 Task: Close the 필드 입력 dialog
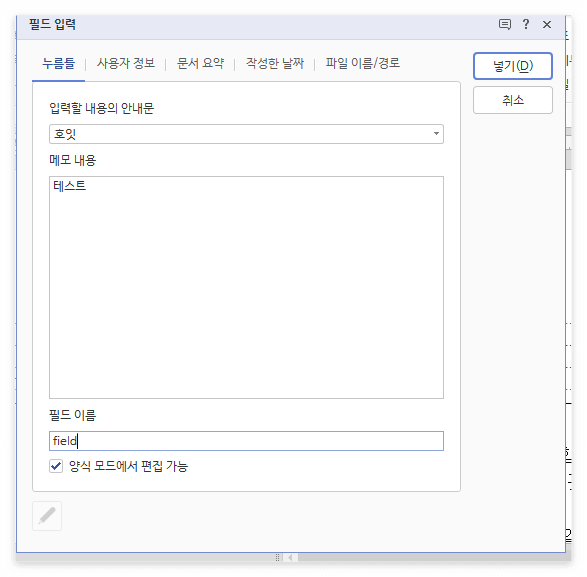pos(547,25)
